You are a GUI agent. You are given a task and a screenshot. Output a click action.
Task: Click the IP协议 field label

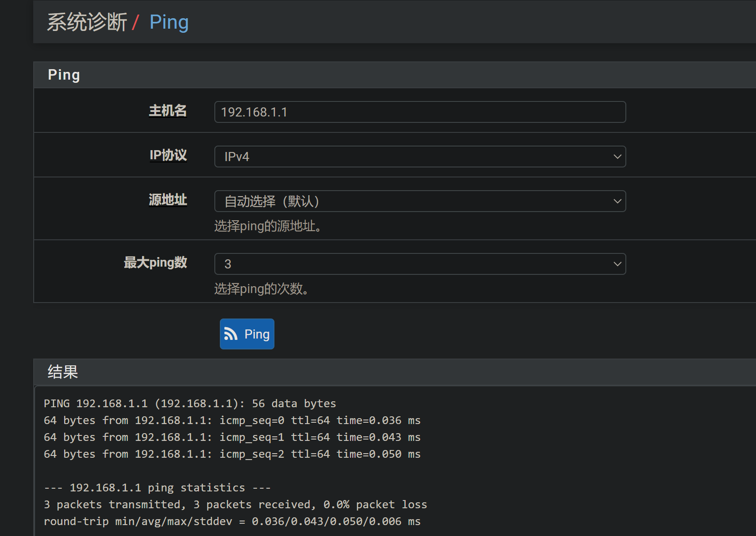point(168,155)
